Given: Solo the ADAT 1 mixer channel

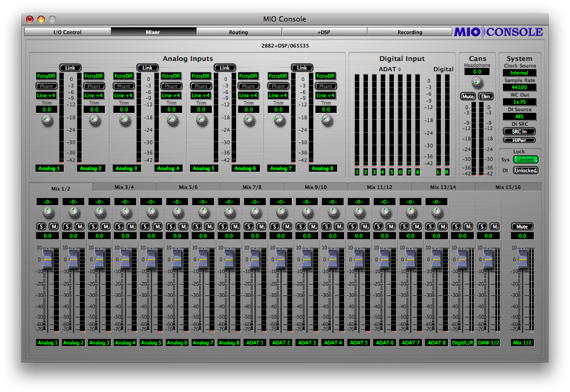Looking at the screenshot, I should click(x=249, y=226).
